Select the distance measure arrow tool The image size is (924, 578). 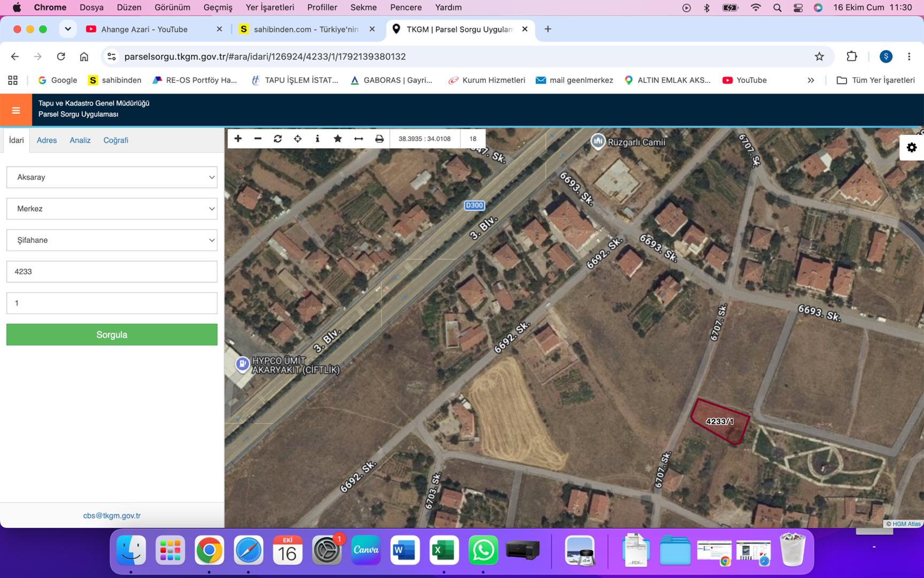pos(358,139)
